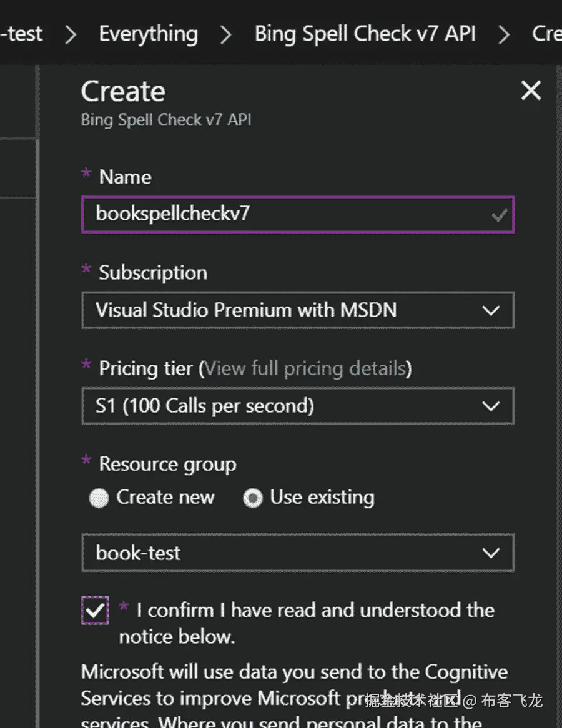Click the breadcrumb chevron after Everything
Image resolution: width=562 pixels, height=728 pixels.
pos(225,35)
